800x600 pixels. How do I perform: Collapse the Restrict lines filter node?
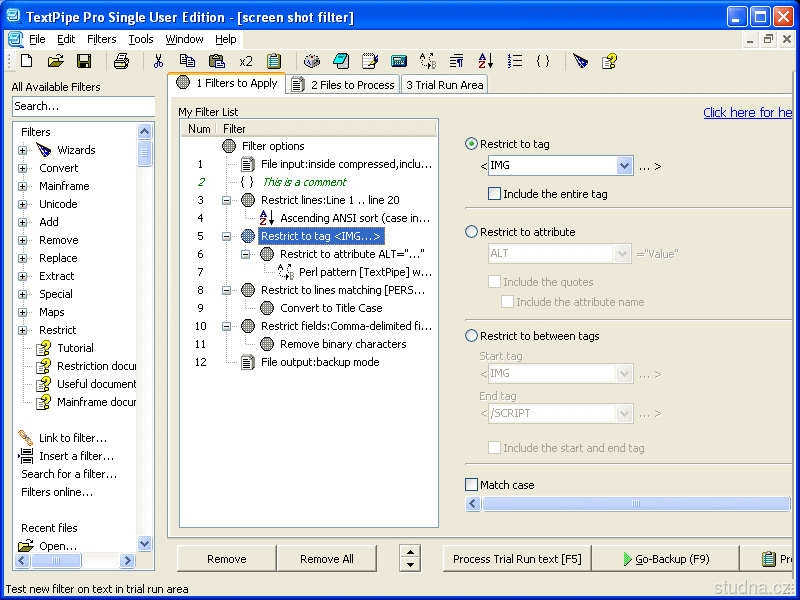pos(226,200)
